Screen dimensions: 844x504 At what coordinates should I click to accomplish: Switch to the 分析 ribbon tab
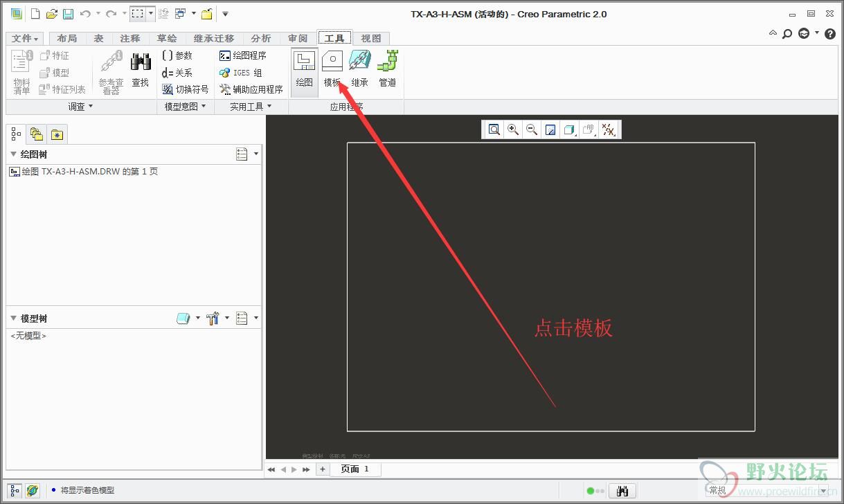pos(261,39)
